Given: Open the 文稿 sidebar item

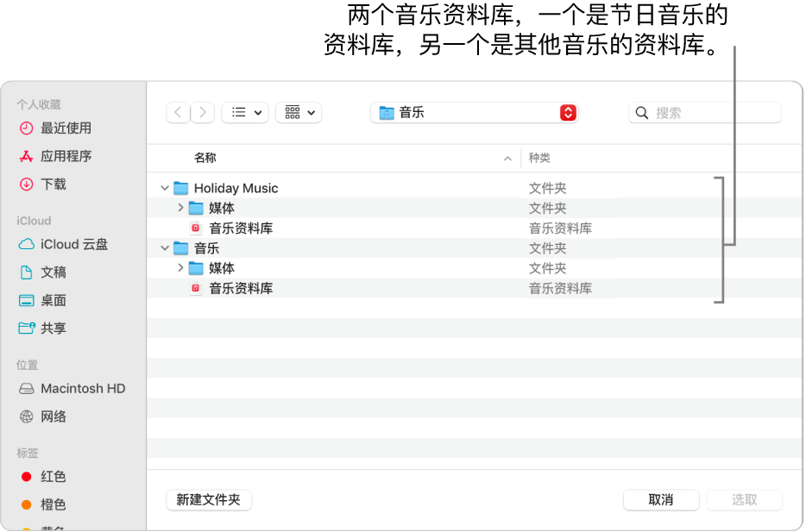Looking at the screenshot, I should pyautogui.click(x=55, y=272).
